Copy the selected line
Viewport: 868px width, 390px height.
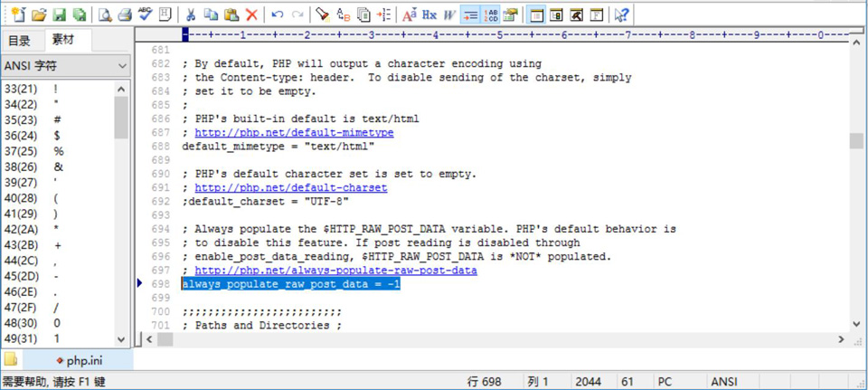pyautogui.click(x=211, y=14)
